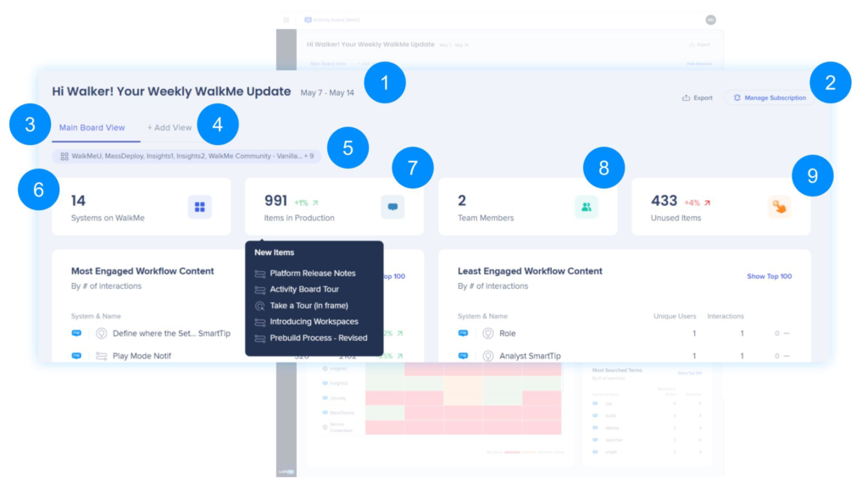Select the blurred Main Board View tab in the background window
868x488 pixels.
328,64
